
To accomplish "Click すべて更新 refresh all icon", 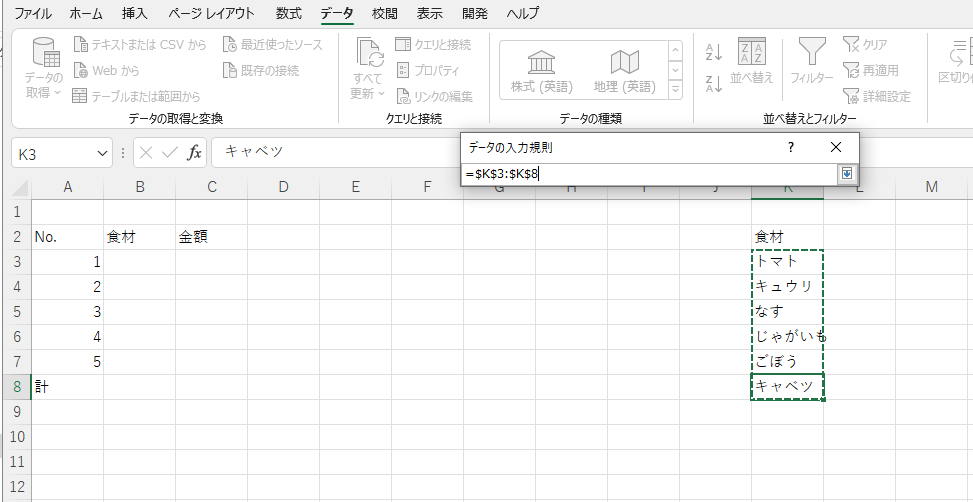I will (370, 52).
